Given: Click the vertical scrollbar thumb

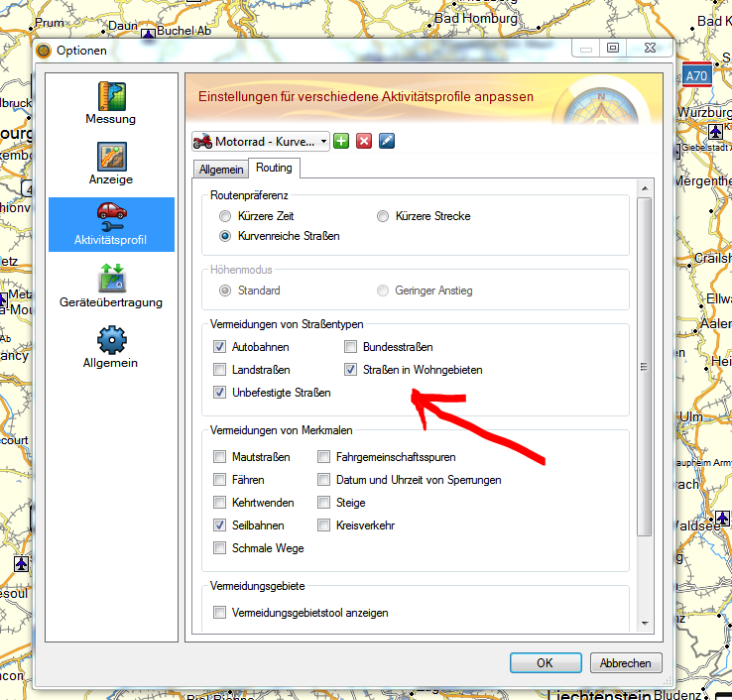Looking at the screenshot, I should point(645,367).
